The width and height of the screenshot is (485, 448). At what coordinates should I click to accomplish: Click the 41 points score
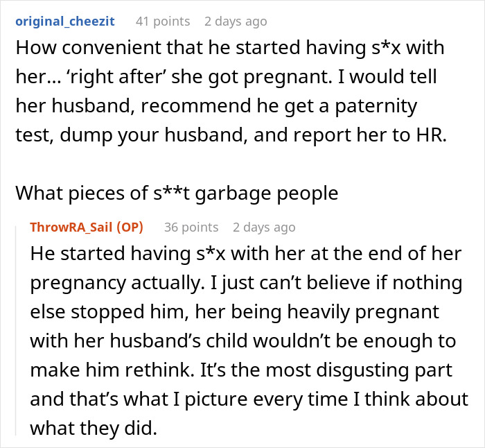(x=163, y=21)
